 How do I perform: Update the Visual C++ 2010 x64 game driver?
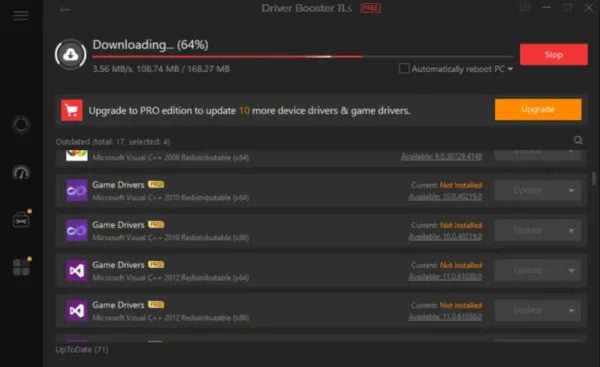click(528, 190)
